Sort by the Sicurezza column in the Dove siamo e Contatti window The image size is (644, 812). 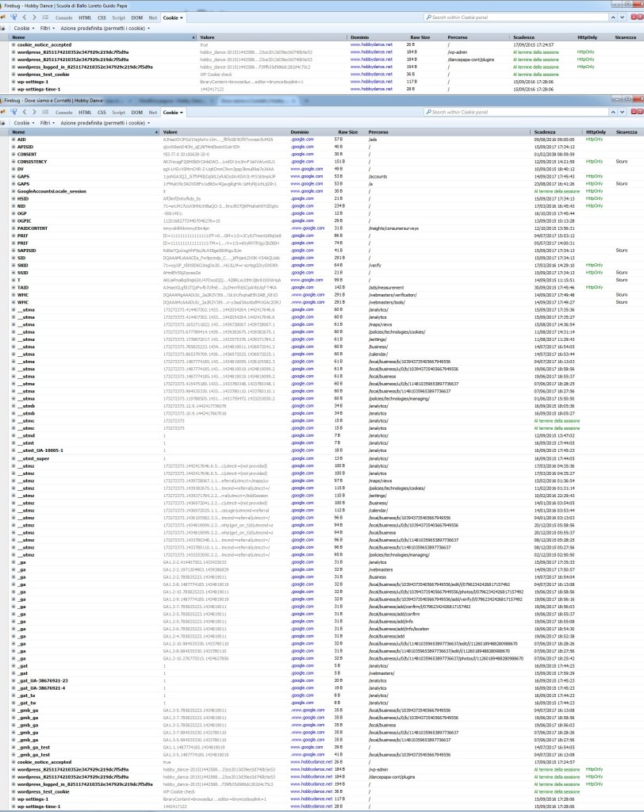628,132
